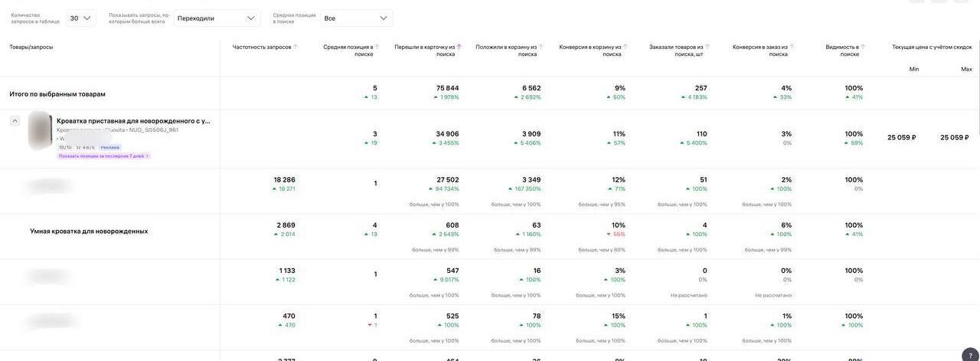Sort by Заказали товаров из поиска arrow
The image size is (980, 361).
tap(707, 47)
